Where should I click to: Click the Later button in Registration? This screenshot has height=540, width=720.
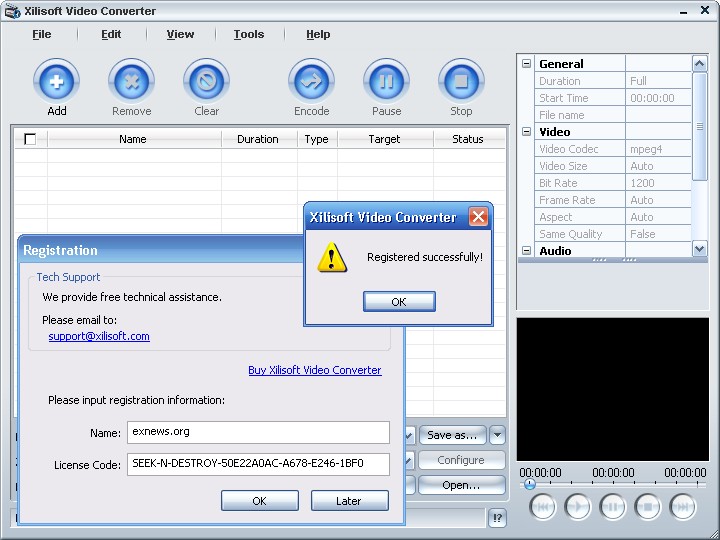[349, 501]
